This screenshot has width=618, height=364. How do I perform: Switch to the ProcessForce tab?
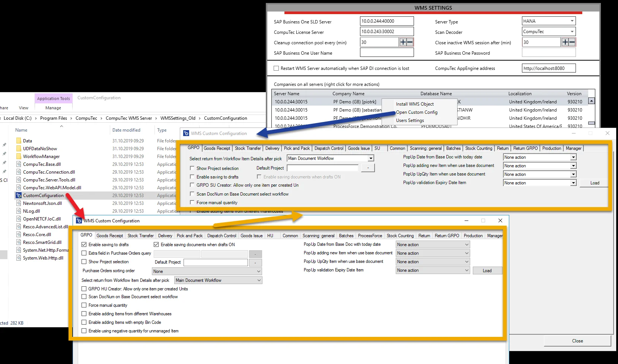pos(370,236)
